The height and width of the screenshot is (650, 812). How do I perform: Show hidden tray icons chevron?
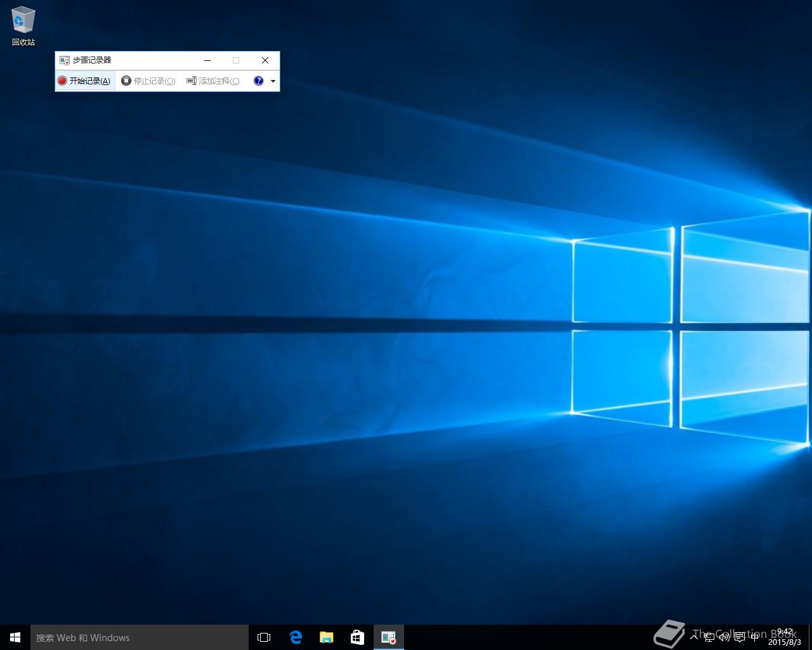click(694, 637)
